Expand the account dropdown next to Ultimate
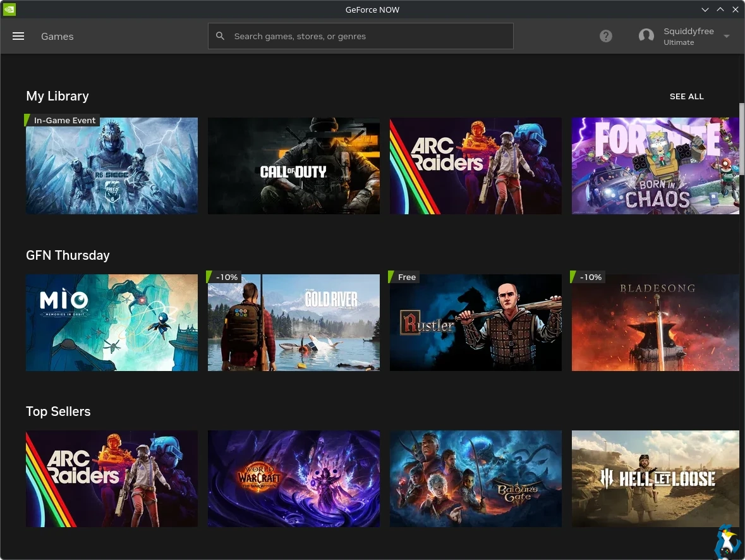745x560 pixels. (727, 36)
